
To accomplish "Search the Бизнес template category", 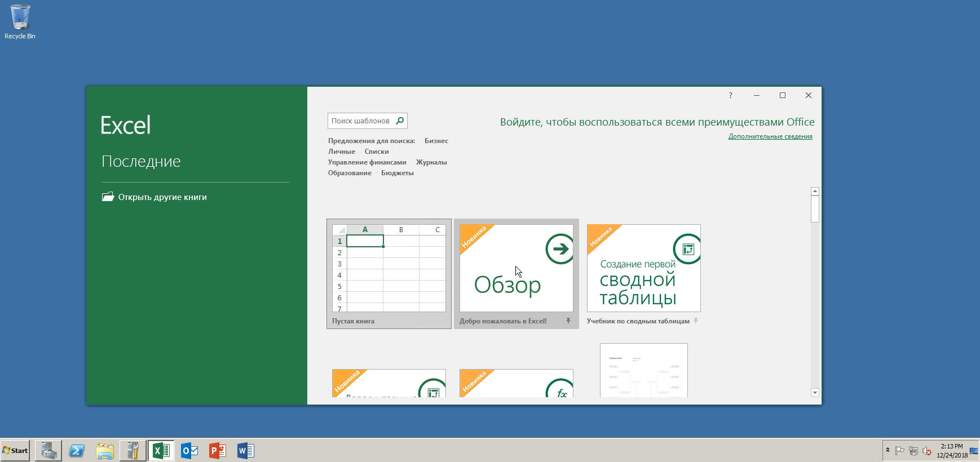I will [x=436, y=141].
